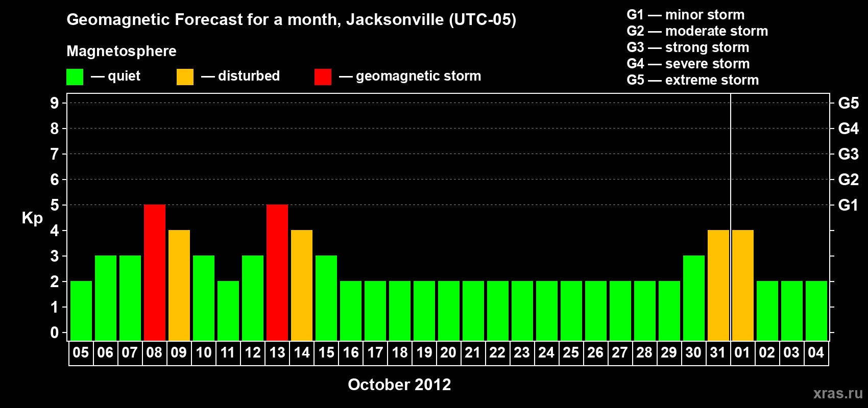Click the 'G4 — severe storm' legend text
Image resolution: width=868 pixels, height=408 pixels.
click(688, 64)
